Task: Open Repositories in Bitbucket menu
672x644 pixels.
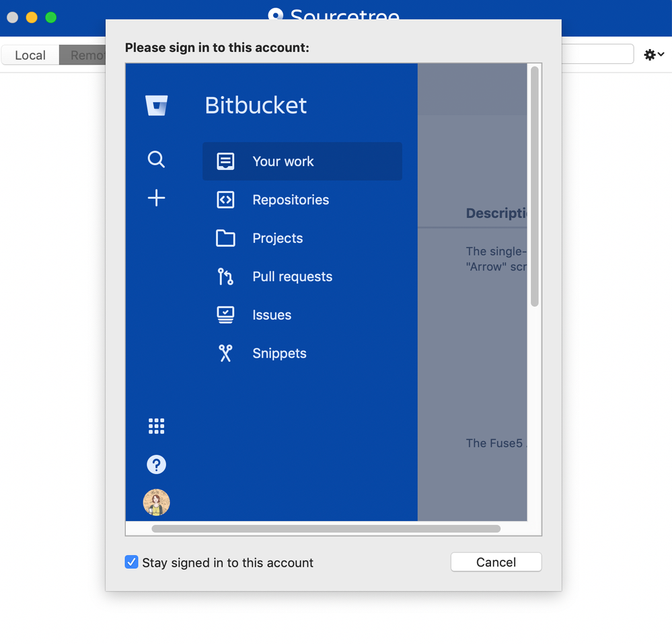Action: 302,200
